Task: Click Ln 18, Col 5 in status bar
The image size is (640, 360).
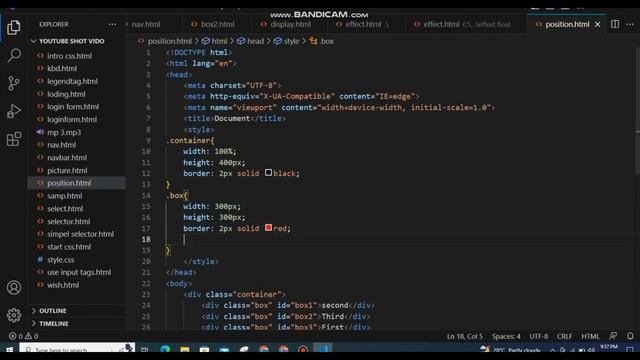Action: coord(464,336)
